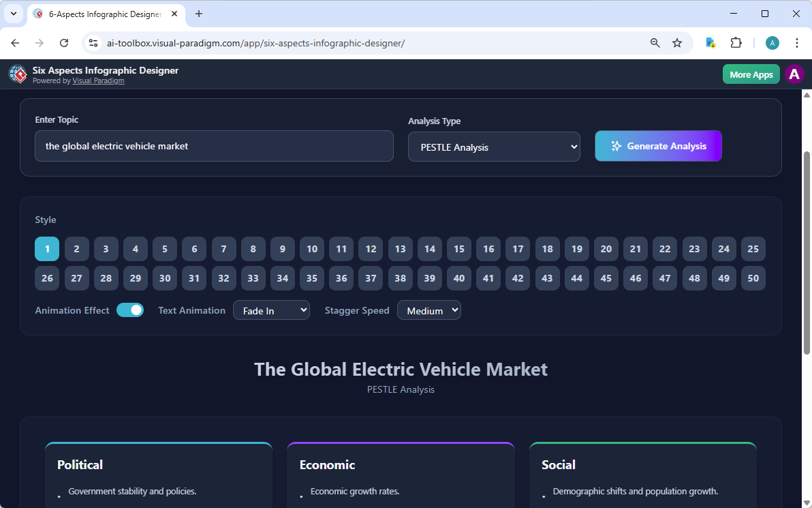Open the purple user avatar menu
Image resolution: width=812 pixels, height=508 pixels.
[794, 74]
